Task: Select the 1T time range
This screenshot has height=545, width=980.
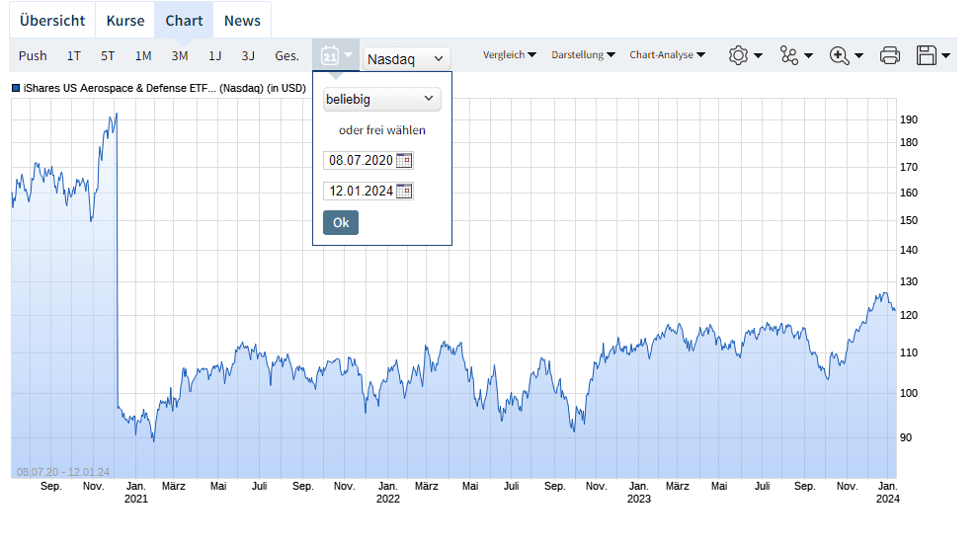Action: tap(74, 56)
